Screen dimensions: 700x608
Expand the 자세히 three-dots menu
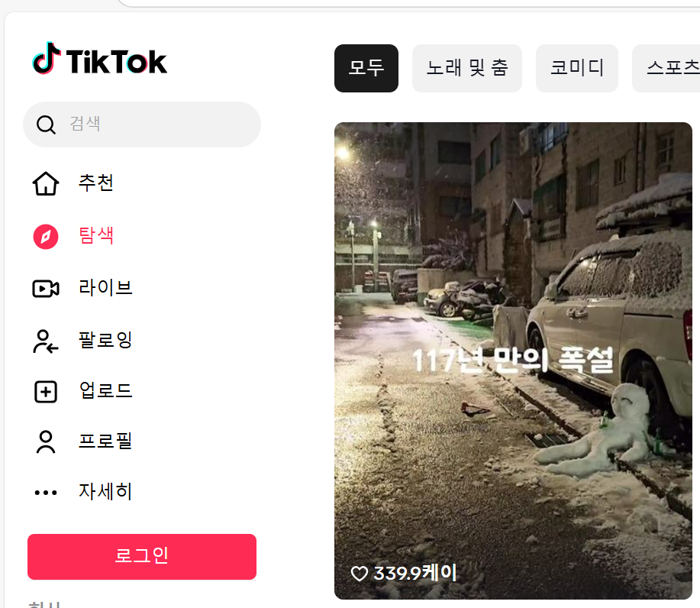click(x=46, y=493)
